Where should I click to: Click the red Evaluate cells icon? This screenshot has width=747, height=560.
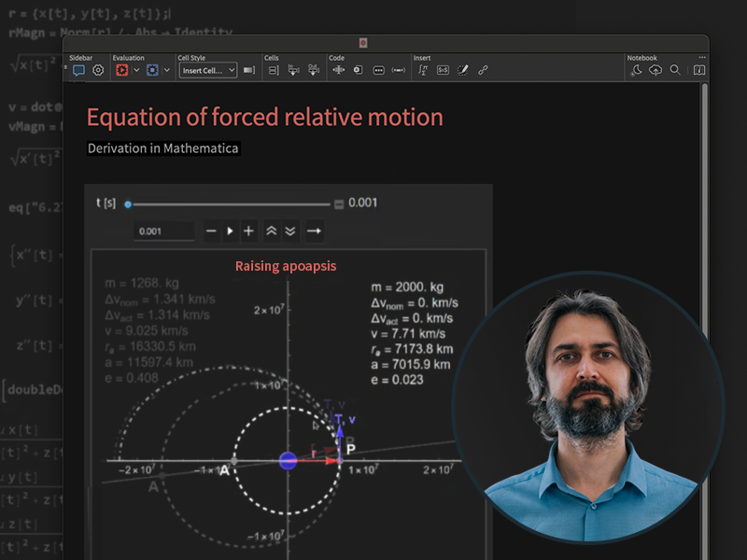(x=122, y=71)
